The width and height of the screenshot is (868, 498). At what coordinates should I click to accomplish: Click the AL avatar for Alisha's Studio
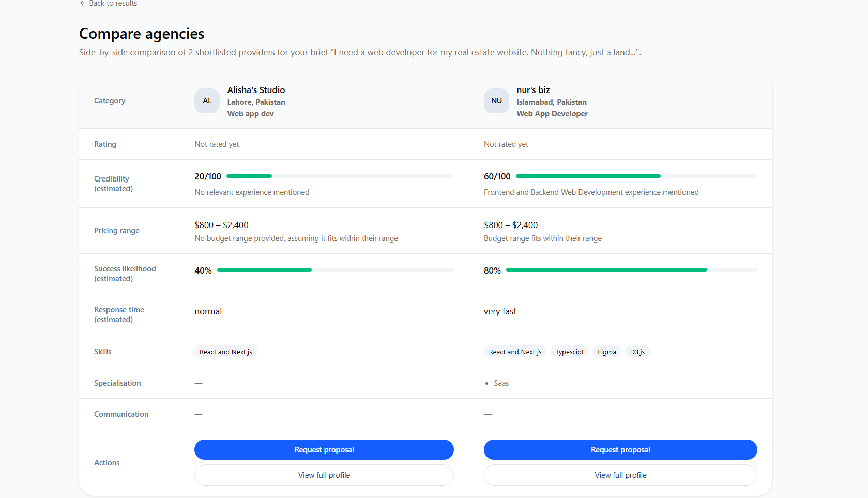207,101
